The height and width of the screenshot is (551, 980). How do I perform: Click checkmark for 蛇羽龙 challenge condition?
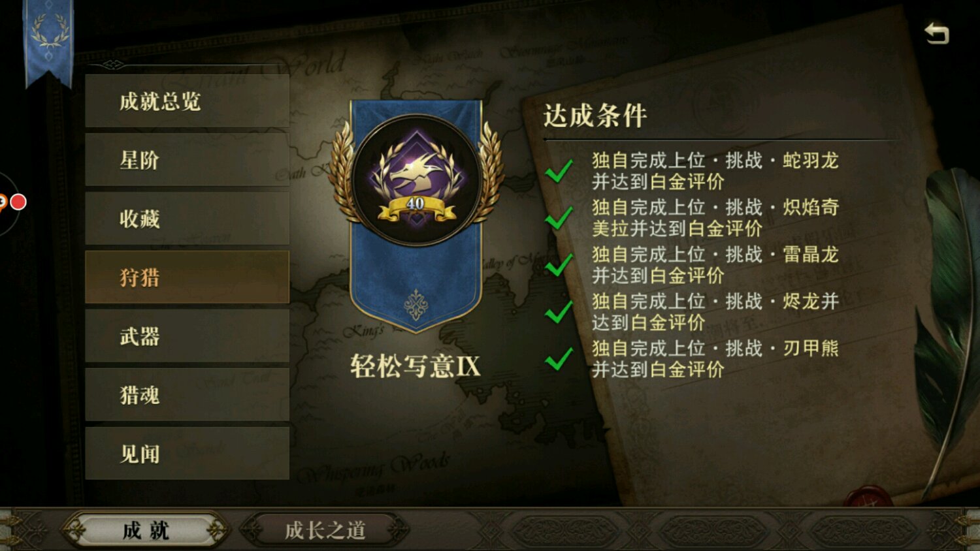coord(559,171)
